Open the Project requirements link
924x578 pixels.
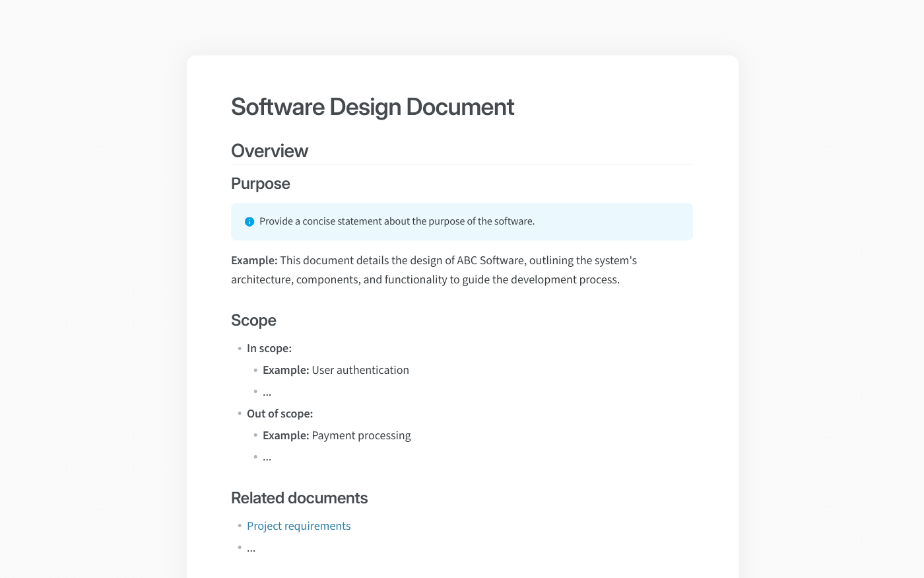298,526
